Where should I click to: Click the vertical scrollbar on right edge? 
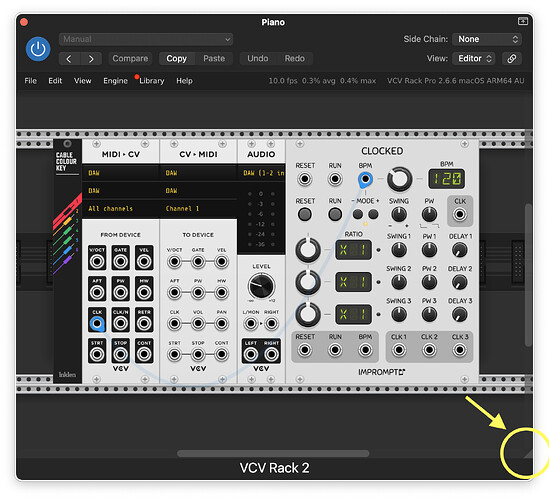click(x=528, y=275)
